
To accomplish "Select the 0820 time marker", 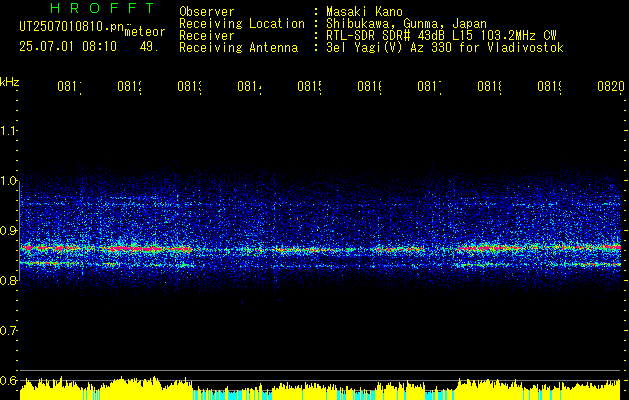I will pos(611,86).
